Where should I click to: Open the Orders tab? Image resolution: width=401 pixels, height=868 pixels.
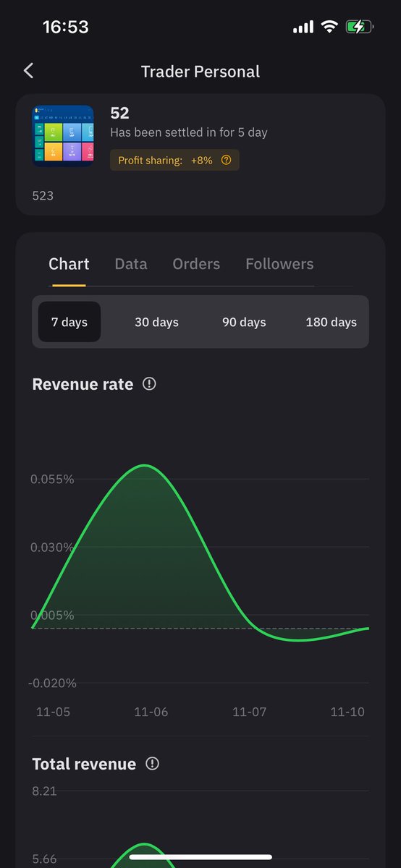pyautogui.click(x=196, y=265)
